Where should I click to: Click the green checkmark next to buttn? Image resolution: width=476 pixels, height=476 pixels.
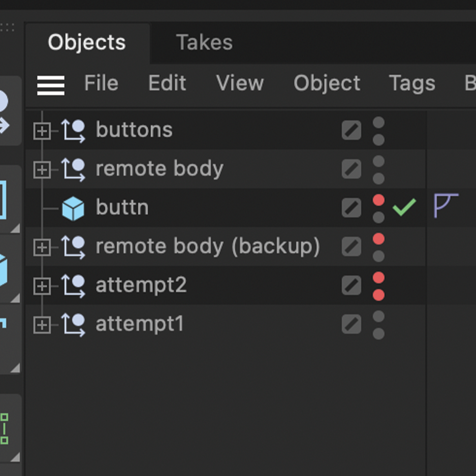(x=404, y=207)
